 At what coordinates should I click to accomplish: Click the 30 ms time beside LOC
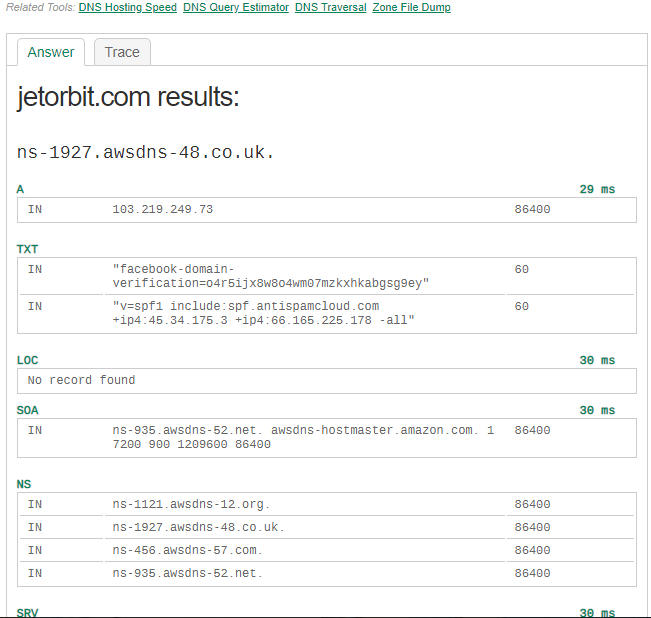click(597, 360)
